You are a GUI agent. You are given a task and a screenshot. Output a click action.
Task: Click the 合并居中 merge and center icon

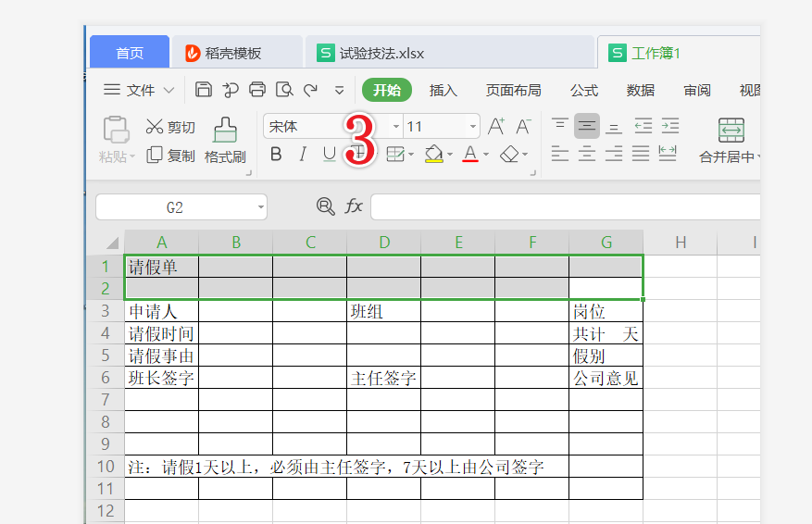click(731, 130)
